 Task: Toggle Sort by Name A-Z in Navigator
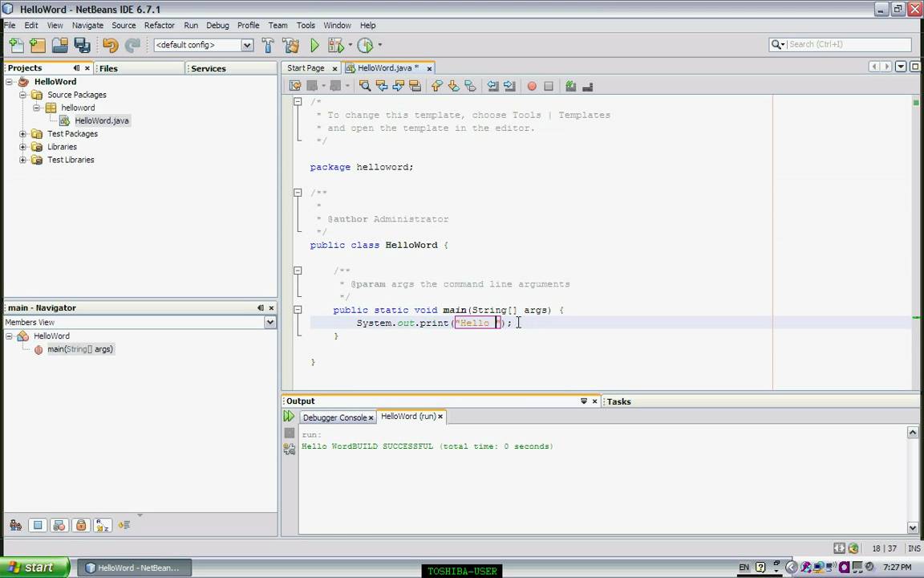103,525
